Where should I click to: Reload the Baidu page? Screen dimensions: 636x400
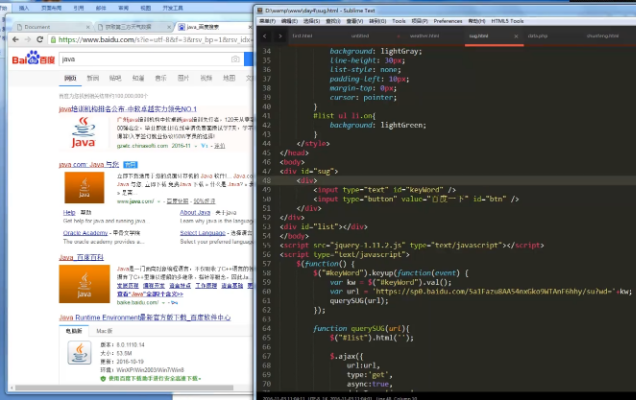pyautogui.click(x=40, y=40)
